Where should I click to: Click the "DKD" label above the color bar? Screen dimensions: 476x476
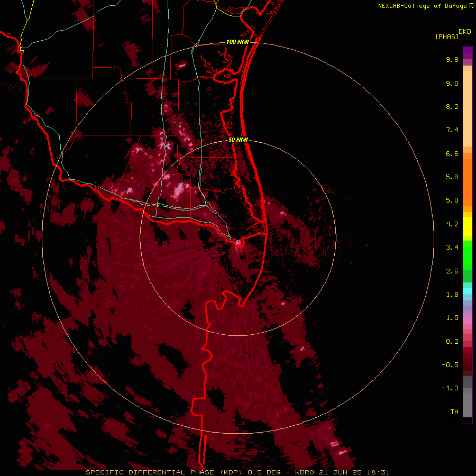pyautogui.click(x=465, y=32)
